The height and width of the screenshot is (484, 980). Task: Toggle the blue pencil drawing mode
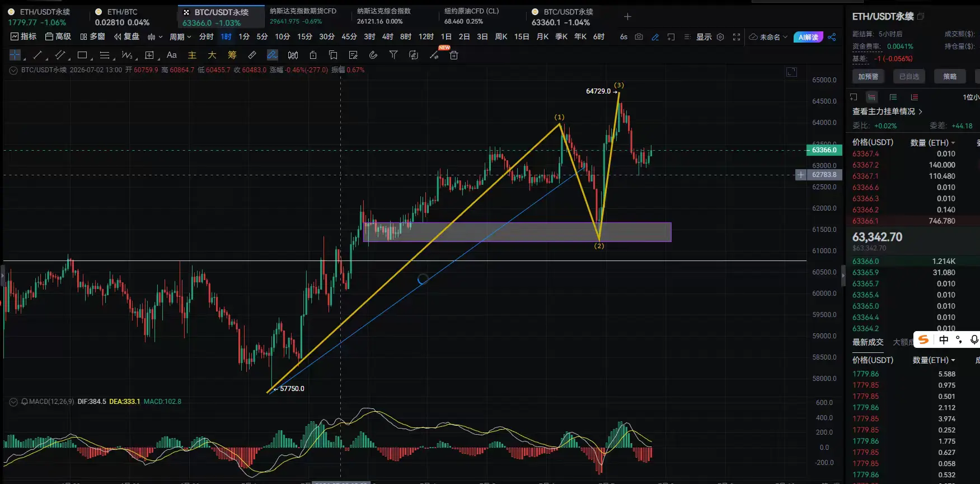point(655,37)
